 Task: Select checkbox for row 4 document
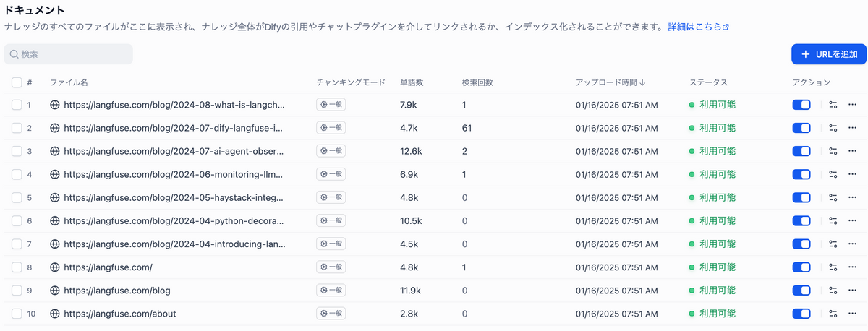pos(17,174)
